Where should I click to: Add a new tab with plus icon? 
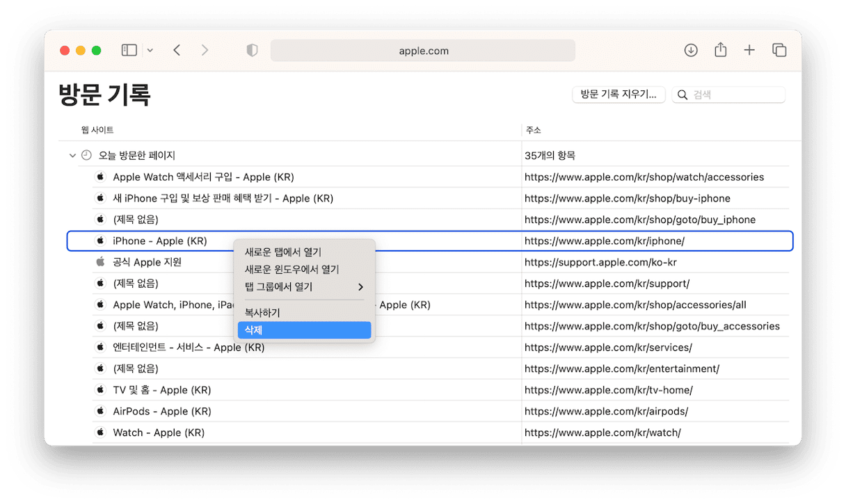pyautogui.click(x=749, y=50)
